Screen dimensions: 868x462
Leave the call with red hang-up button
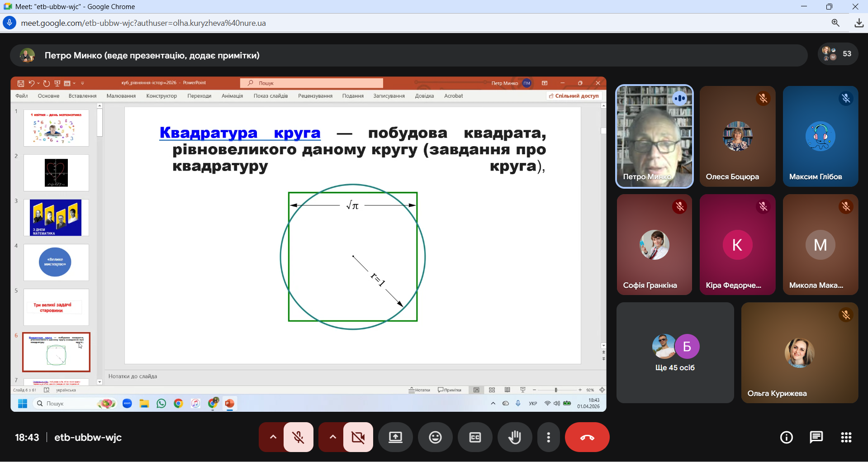587,437
